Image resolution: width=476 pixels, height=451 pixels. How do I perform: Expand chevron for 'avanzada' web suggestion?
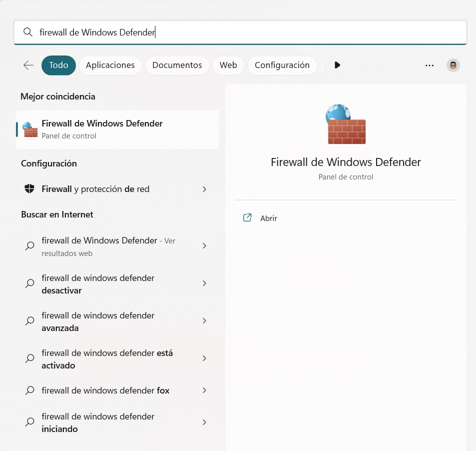point(204,321)
